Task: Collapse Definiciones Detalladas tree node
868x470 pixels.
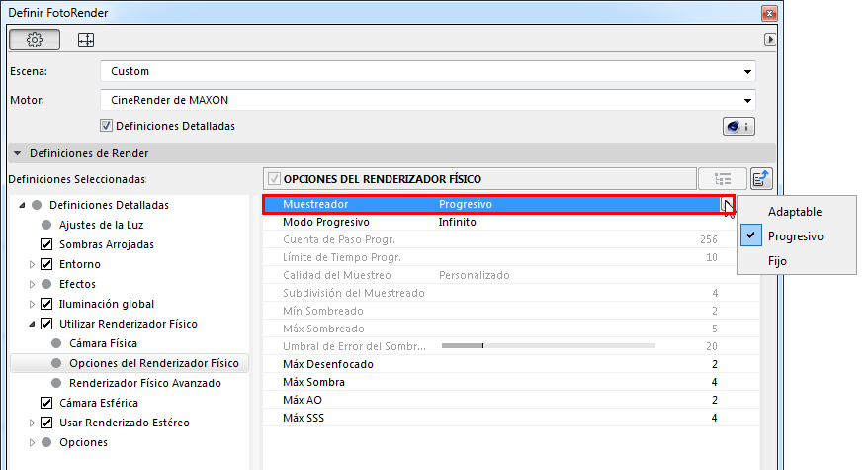Action: click(x=22, y=205)
